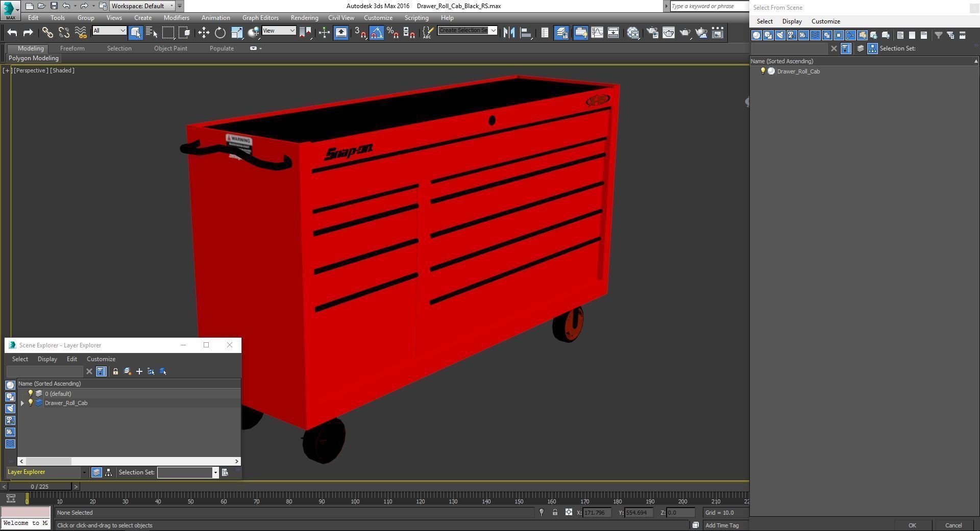Screen dimensions: 980x531
Task: Open Display menu in Select From Scene
Action: click(x=792, y=21)
